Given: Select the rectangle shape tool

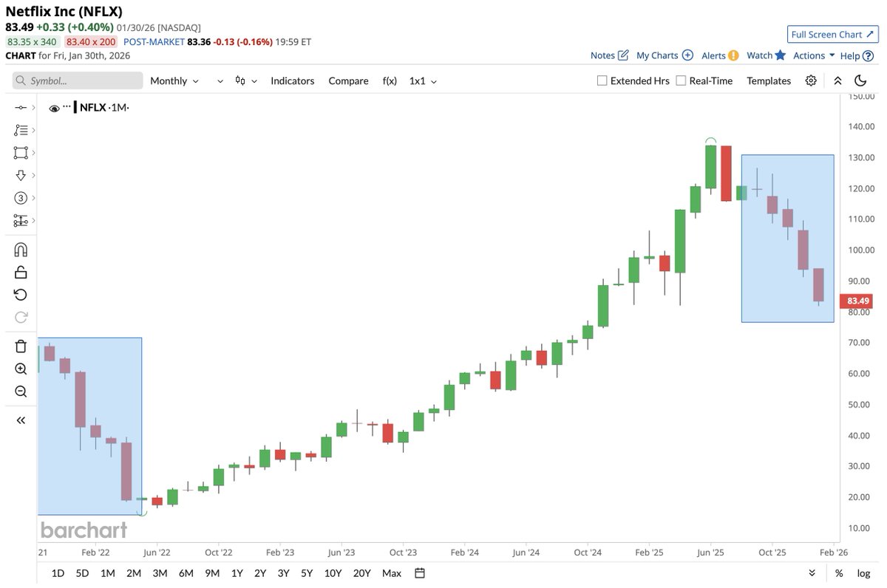Looking at the screenshot, I should coord(21,153).
